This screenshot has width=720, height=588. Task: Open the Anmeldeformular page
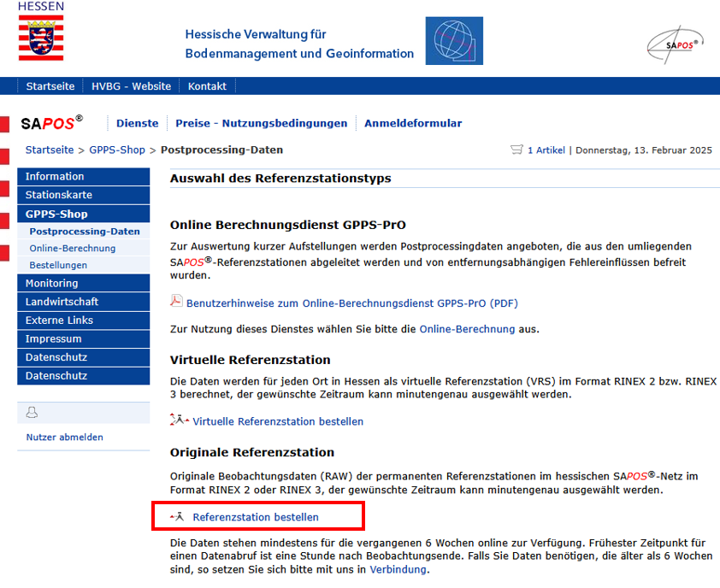pyautogui.click(x=413, y=123)
